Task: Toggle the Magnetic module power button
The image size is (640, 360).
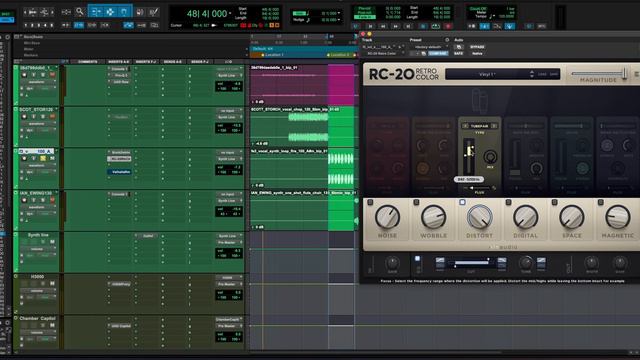Action: coord(600,202)
